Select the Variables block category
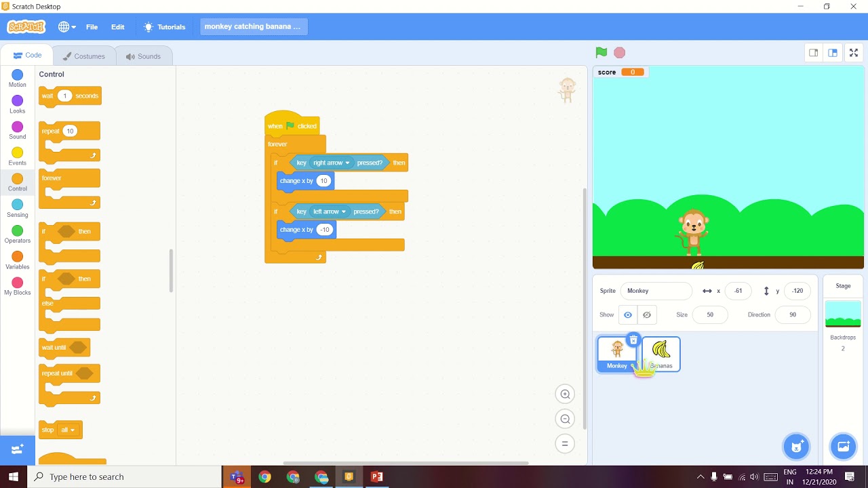The width and height of the screenshot is (868, 488). [18, 260]
